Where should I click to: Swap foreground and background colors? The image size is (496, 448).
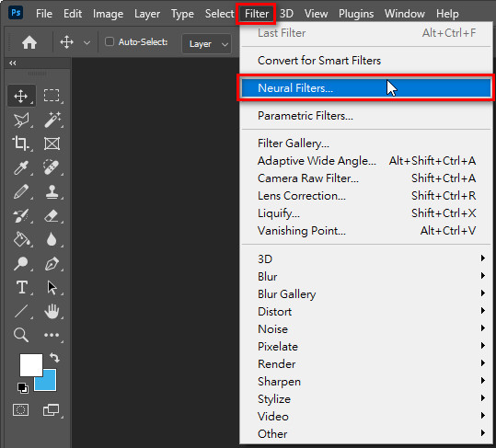coord(54,357)
